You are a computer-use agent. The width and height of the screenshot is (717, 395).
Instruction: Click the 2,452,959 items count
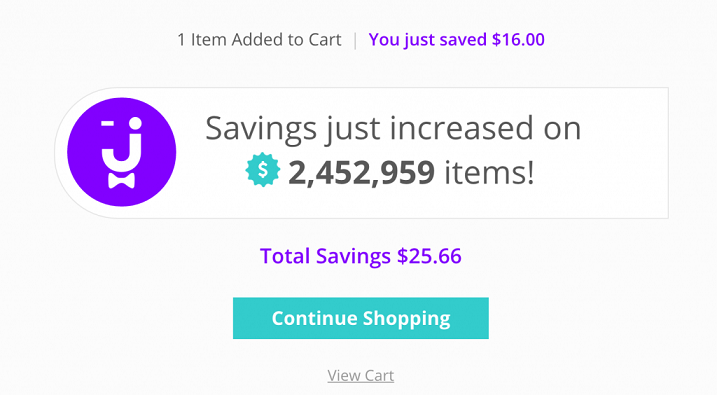(361, 172)
